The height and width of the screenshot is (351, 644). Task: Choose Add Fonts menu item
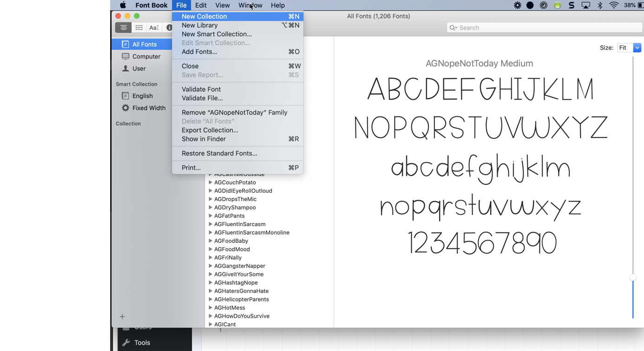point(237,52)
